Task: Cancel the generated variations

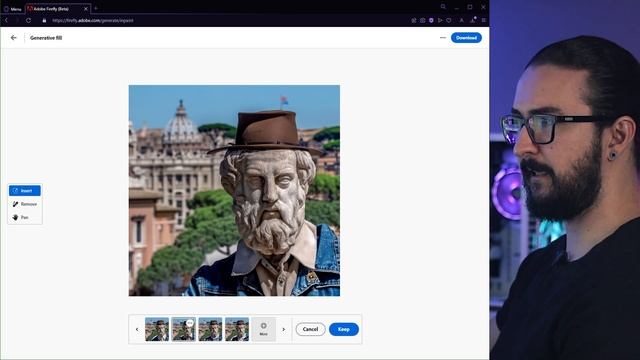Action: click(x=310, y=329)
